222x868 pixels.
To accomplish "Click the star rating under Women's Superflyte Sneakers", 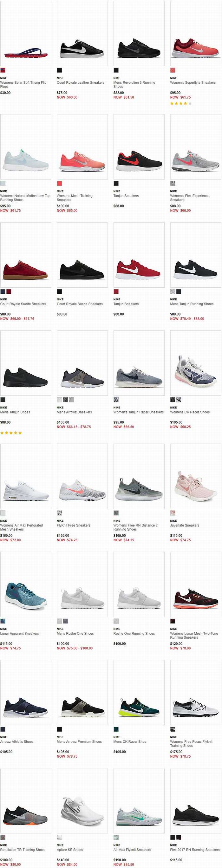I will click(181, 103).
